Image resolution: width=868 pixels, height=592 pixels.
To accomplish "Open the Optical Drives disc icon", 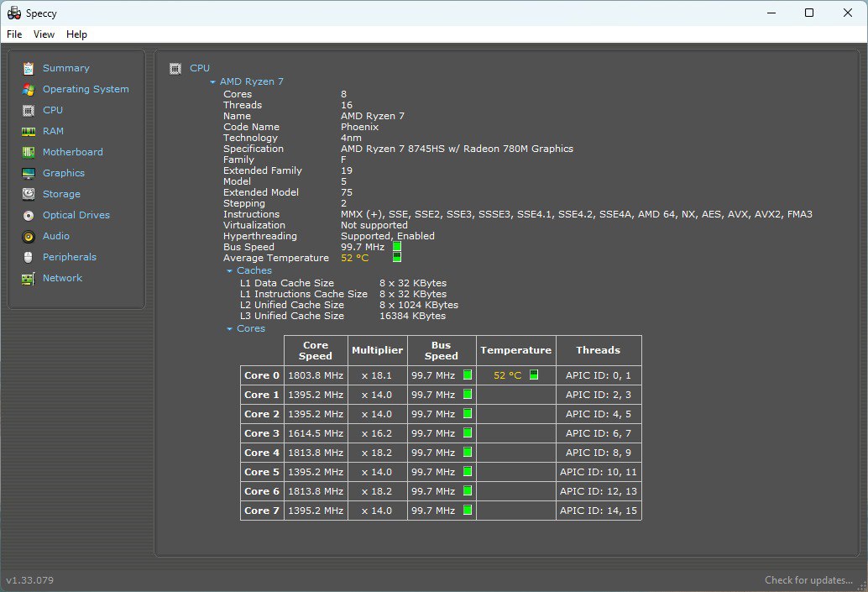I will point(29,216).
